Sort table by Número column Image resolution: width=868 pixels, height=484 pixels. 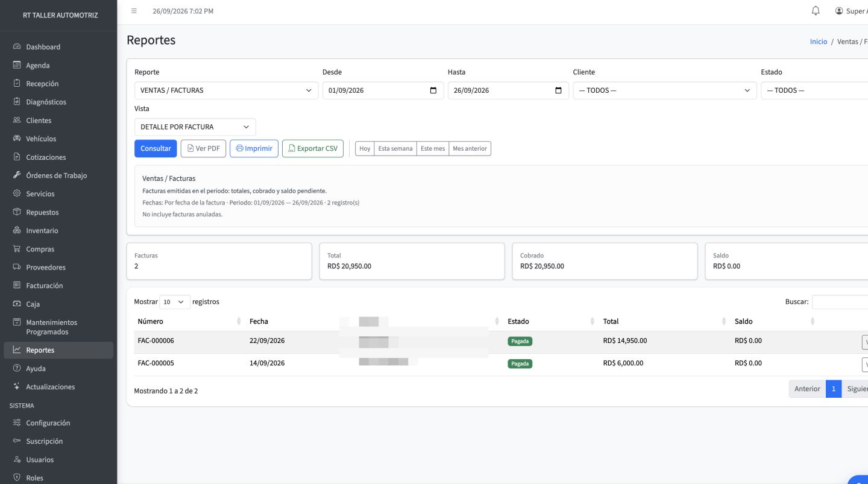[x=189, y=321]
